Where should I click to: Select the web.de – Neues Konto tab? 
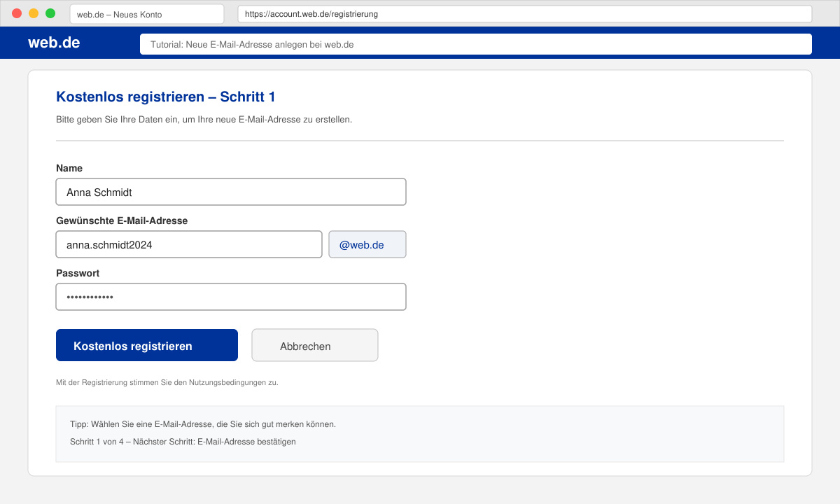pos(147,14)
